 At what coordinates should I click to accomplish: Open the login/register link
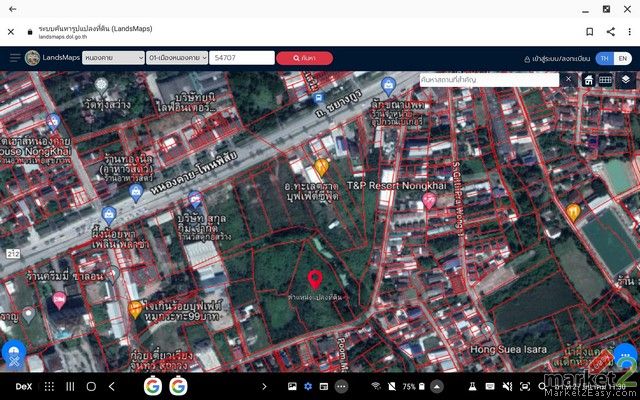557,59
